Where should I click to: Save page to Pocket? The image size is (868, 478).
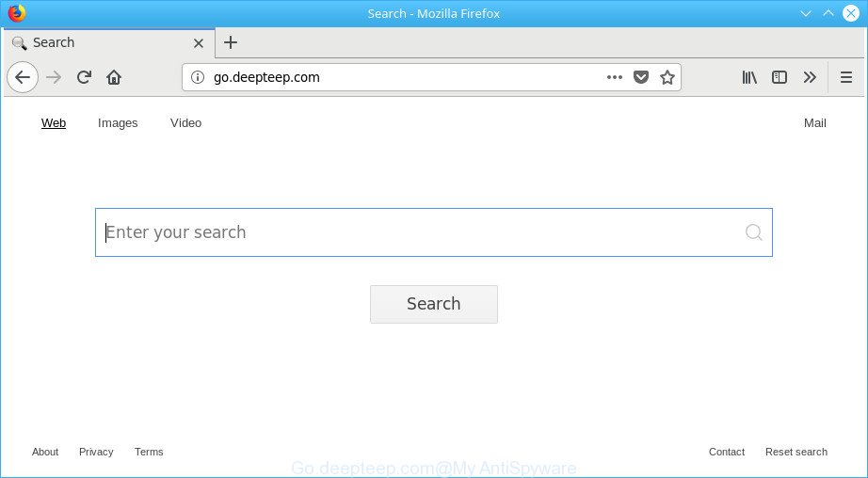tap(641, 77)
